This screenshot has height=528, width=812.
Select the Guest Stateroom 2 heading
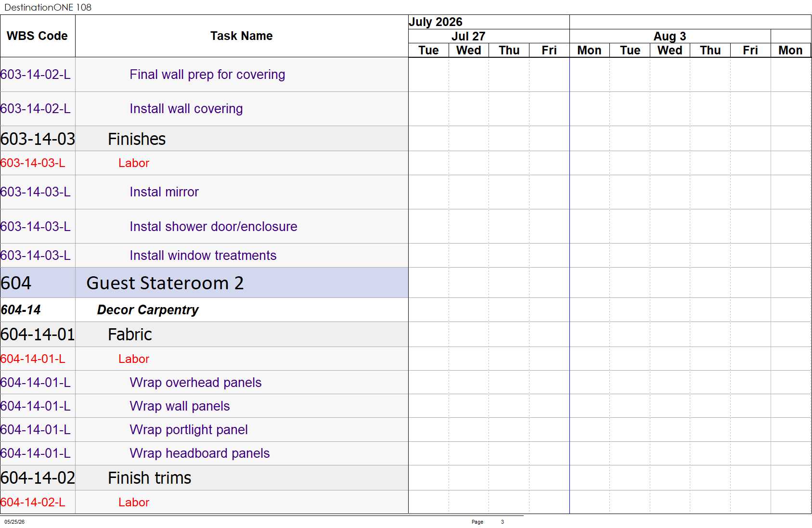pyautogui.click(x=165, y=283)
